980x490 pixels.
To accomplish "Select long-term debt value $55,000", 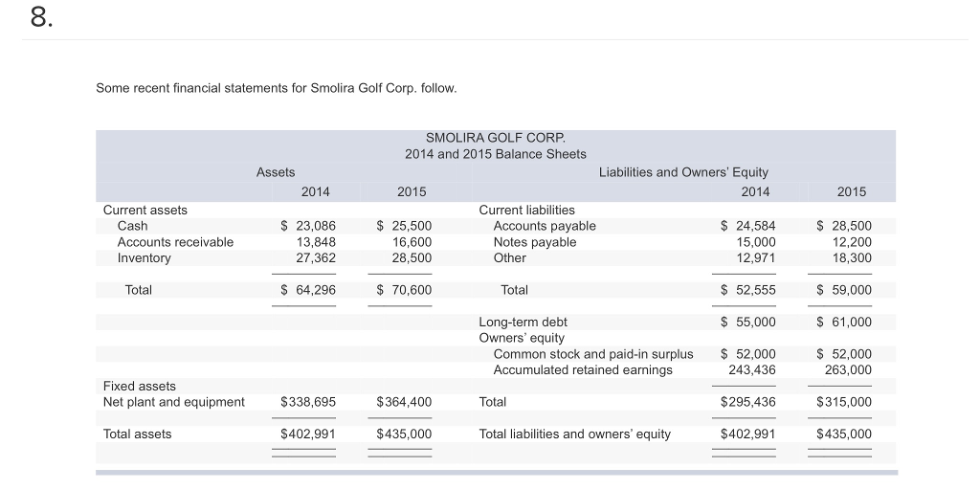I will click(748, 322).
